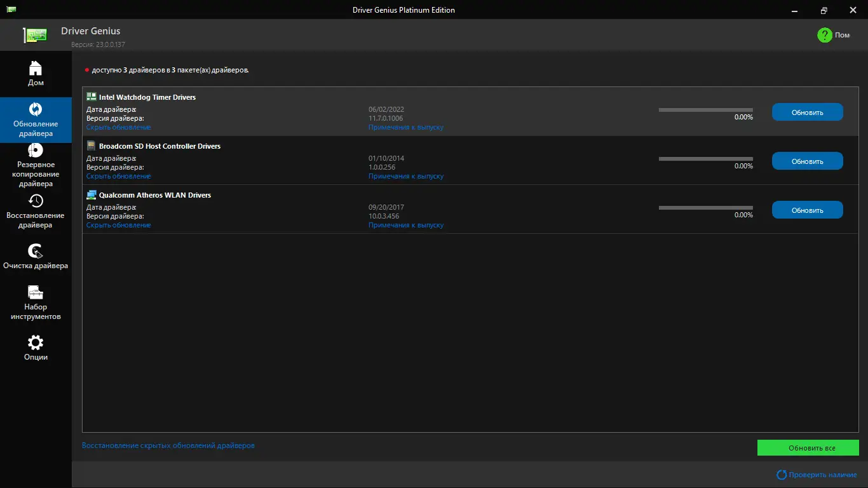
Task: Click the Driver Genius logo icon
Action: (x=36, y=35)
